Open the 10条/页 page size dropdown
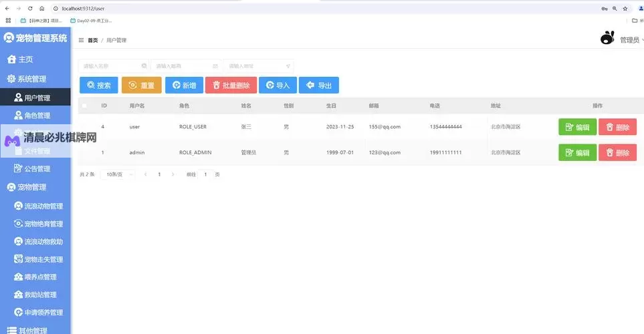Viewport: 644px width, 334px height. click(x=118, y=174)
